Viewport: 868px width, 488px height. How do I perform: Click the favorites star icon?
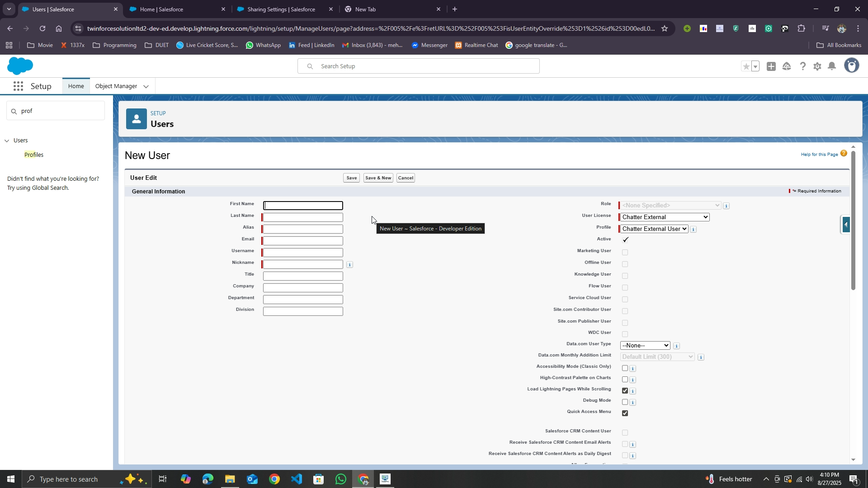pyautogui.click(x=746, y=66)
